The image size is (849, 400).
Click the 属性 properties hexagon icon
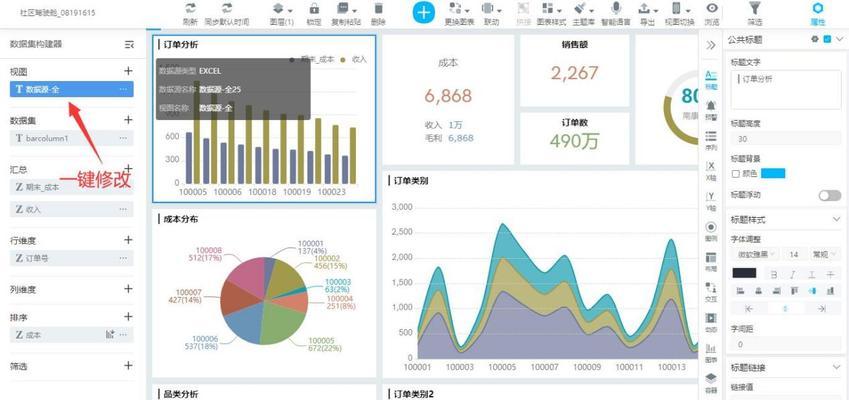[818, 9]
